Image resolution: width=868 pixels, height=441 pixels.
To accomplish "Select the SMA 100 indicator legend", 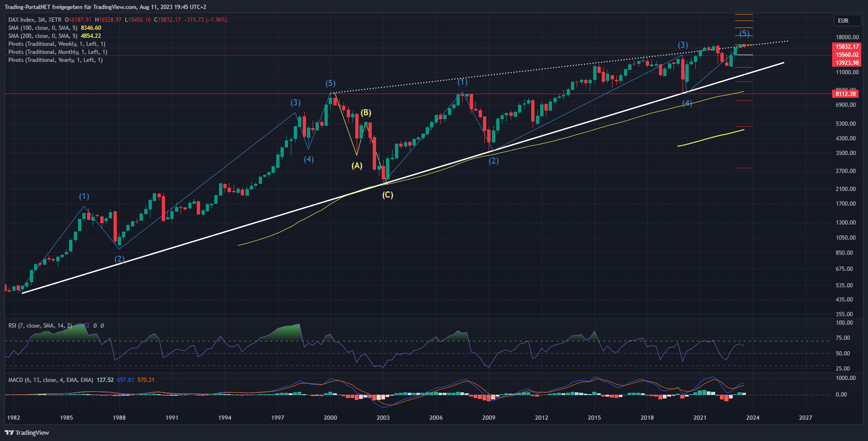I will point(43,28).
